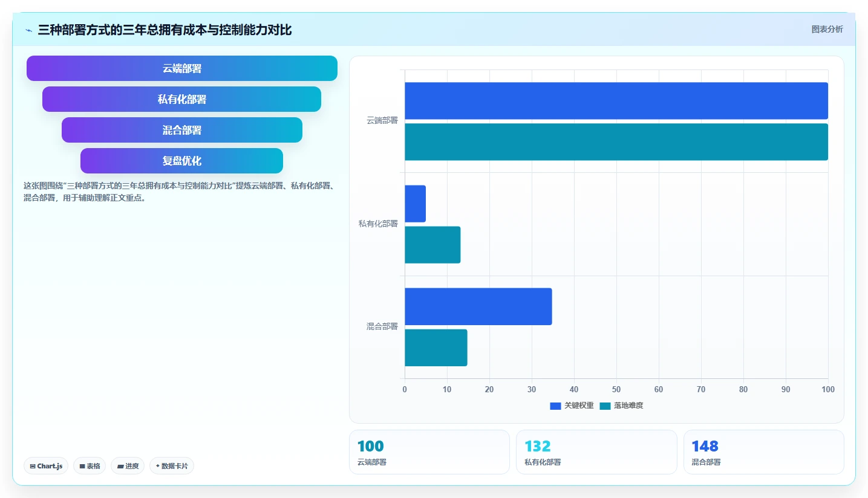Click the blue 关键权重 bar for 云端部署
Viewport: 868px width, 498px height.
point(616,101)
